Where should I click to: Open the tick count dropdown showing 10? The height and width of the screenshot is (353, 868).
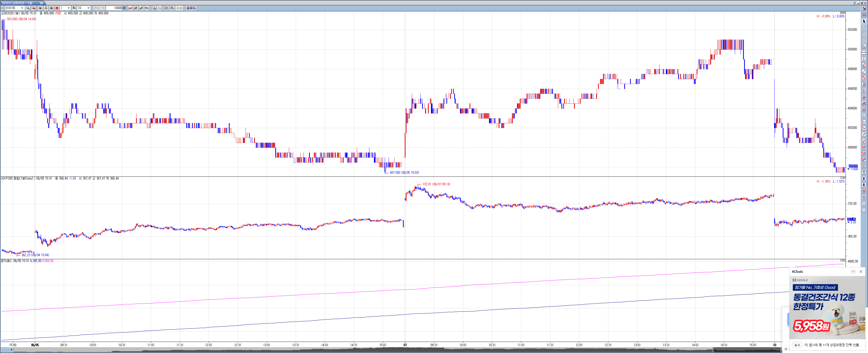click(88, 8)
